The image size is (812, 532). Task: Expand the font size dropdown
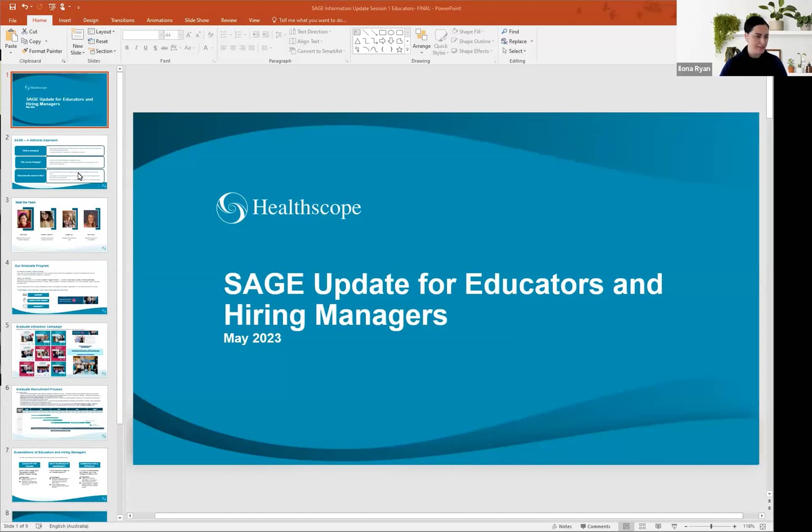click(179, 35)
